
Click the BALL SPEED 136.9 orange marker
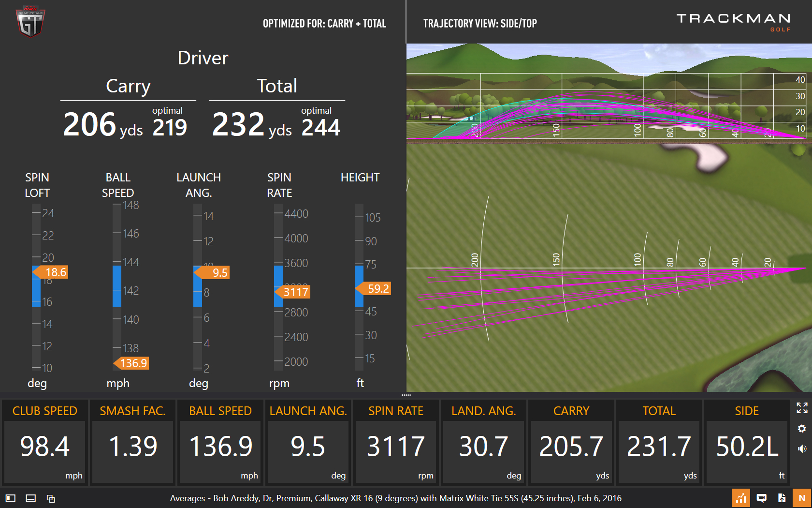click(x=131, y=363)
